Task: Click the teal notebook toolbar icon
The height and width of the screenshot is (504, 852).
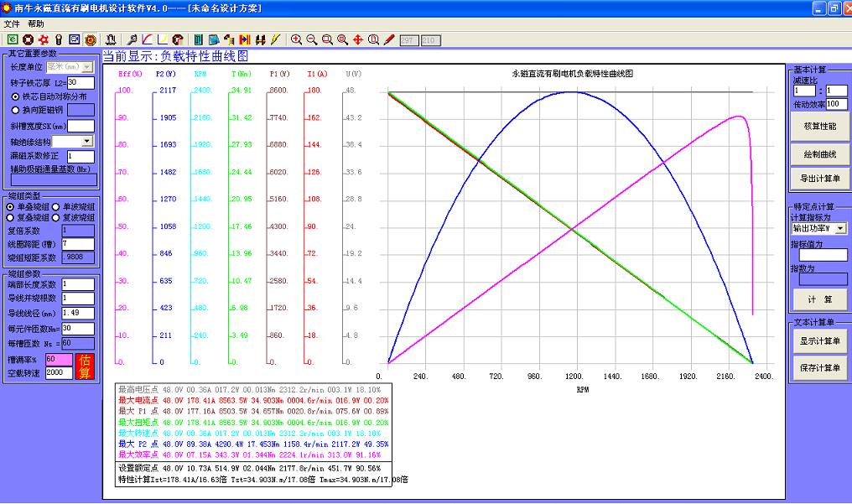Action: tap(199, 39)
